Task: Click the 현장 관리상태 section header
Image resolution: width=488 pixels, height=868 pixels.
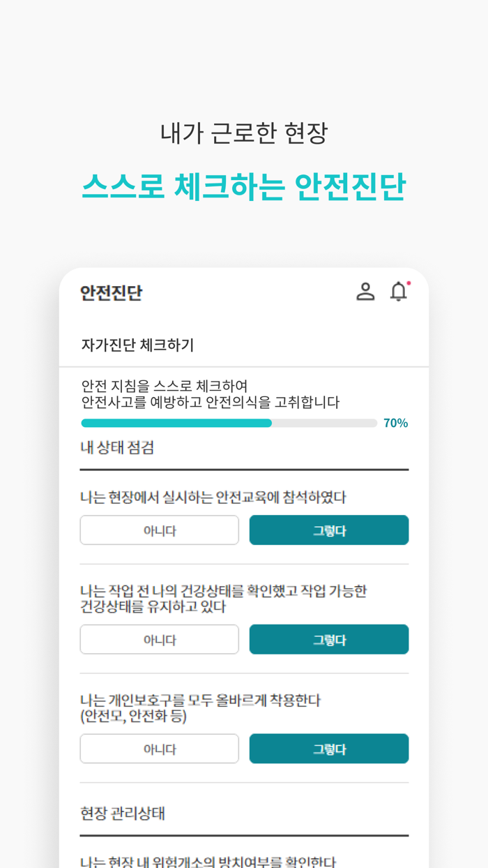Action: [113, 814]
